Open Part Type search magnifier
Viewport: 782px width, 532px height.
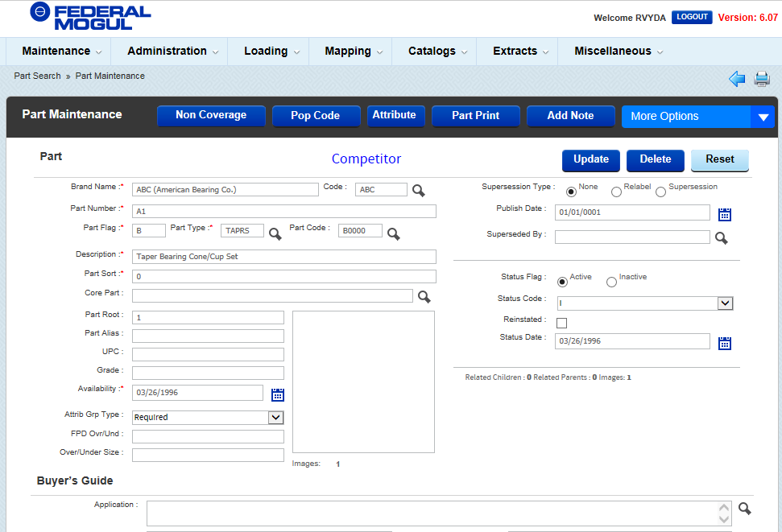(x=275, y=233)
